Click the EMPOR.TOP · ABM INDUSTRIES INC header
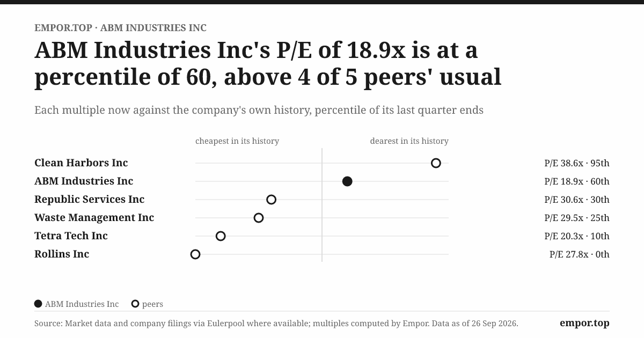The width and height of the screenshot is (644, 338). point(120,28)
